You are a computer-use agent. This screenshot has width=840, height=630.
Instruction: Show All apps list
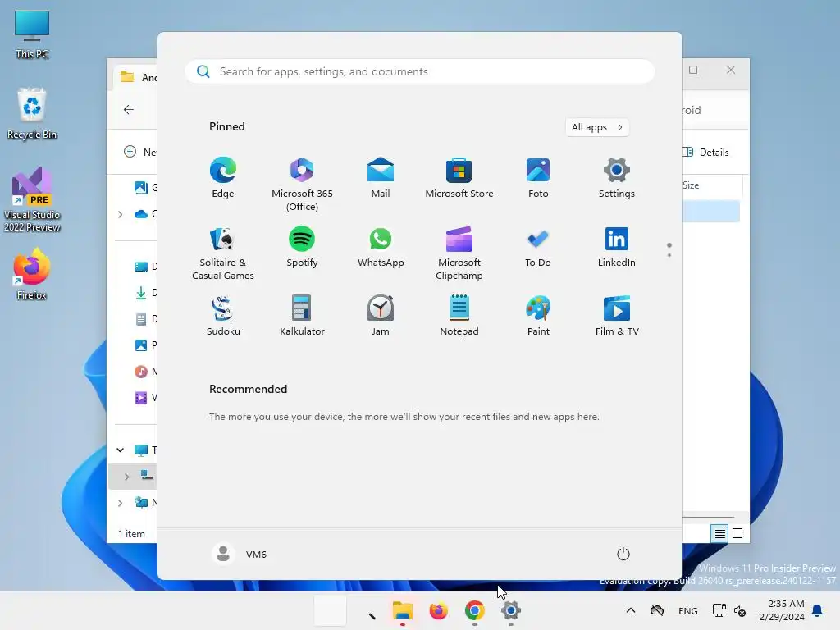tap(597, 127)
